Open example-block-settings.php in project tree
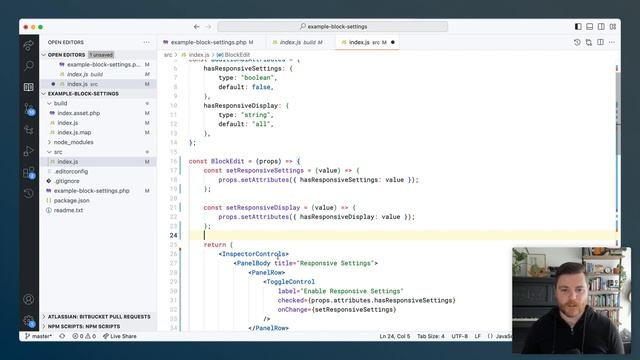This screenshot has width=640, height=360. (x=98, y=191)
